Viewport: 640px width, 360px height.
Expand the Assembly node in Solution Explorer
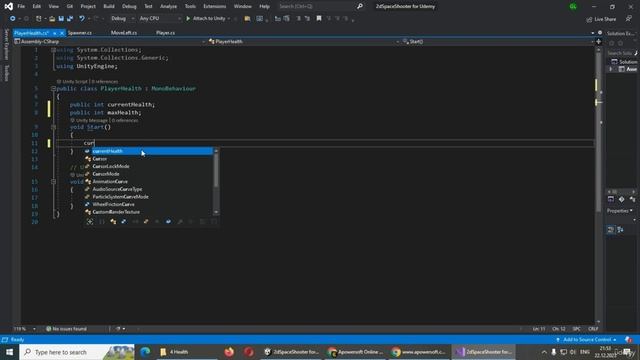click(611, 69)
